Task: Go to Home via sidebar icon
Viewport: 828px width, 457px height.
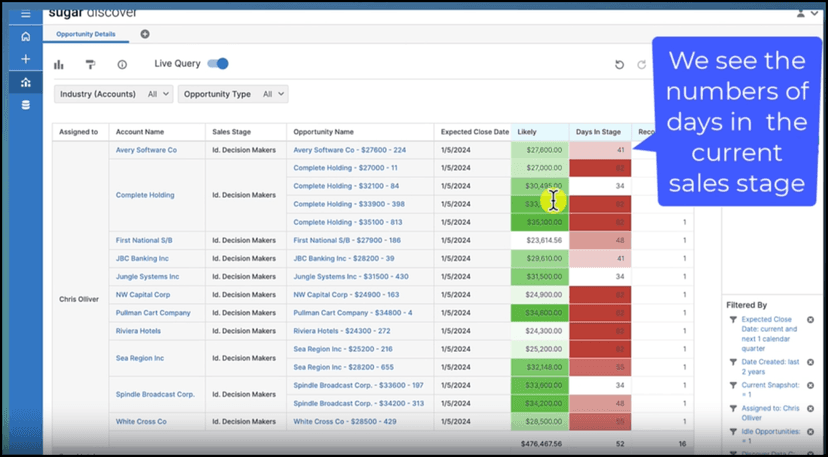Action: [x=25, y=37]
